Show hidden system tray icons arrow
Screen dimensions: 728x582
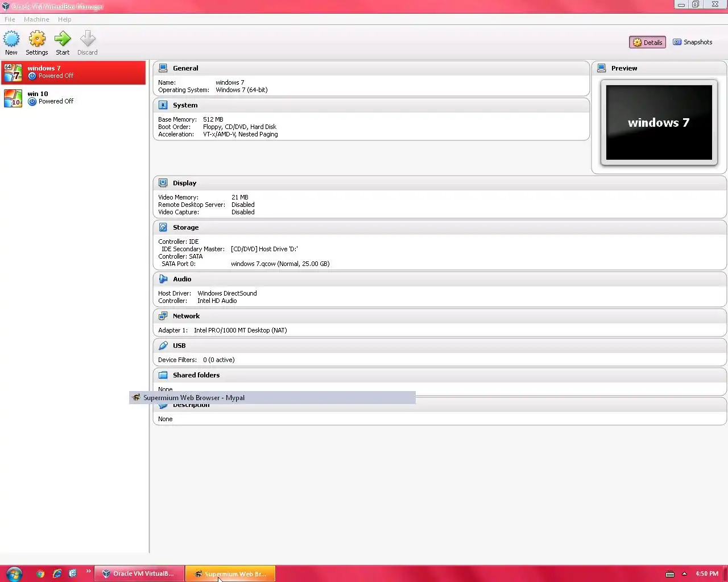point(684,573)
